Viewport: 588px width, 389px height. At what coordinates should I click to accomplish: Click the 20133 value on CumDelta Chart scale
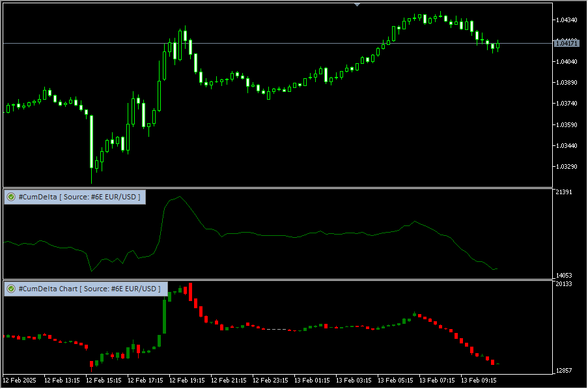click(x=564, y=284)
